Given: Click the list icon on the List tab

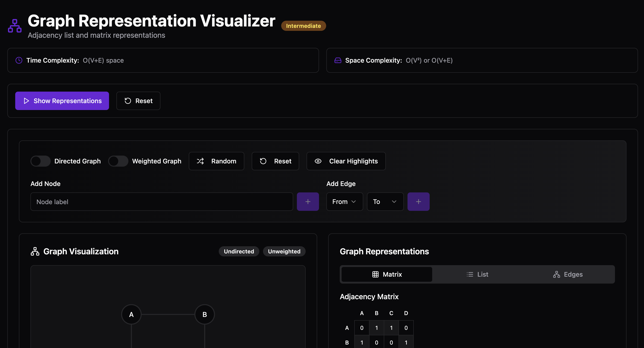Looking at the screenshot, I should pos(470,274).
